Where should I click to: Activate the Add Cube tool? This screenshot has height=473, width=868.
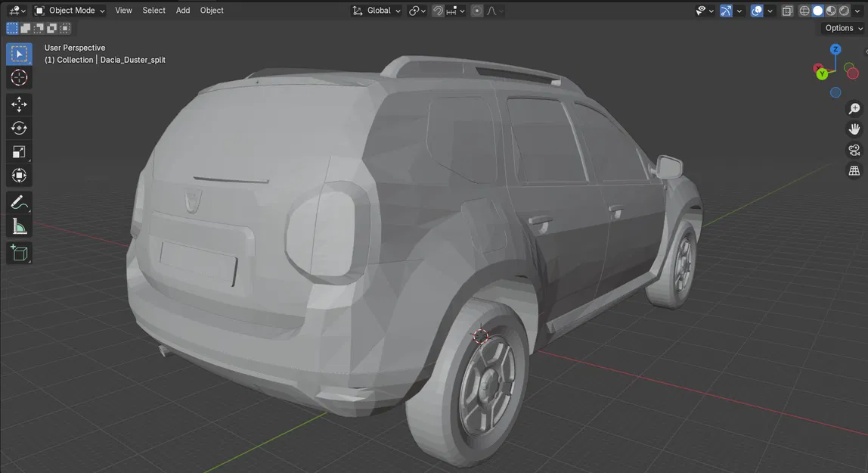pyautogui.click(x=18, y=253)
